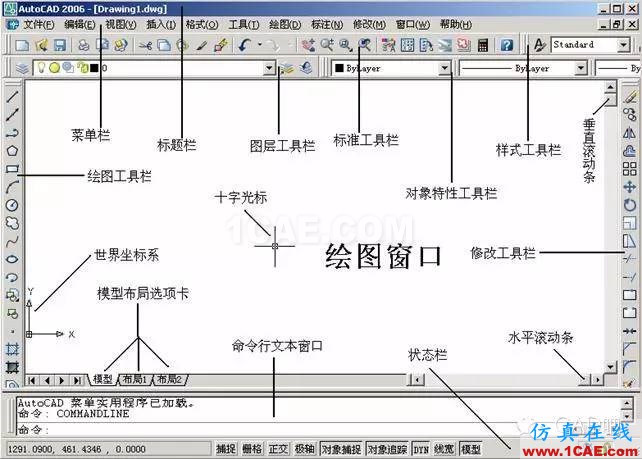This screenshot has height=459, width=642.
Task: Select the Line tool in draw toolbar
Action: (12, 97)
